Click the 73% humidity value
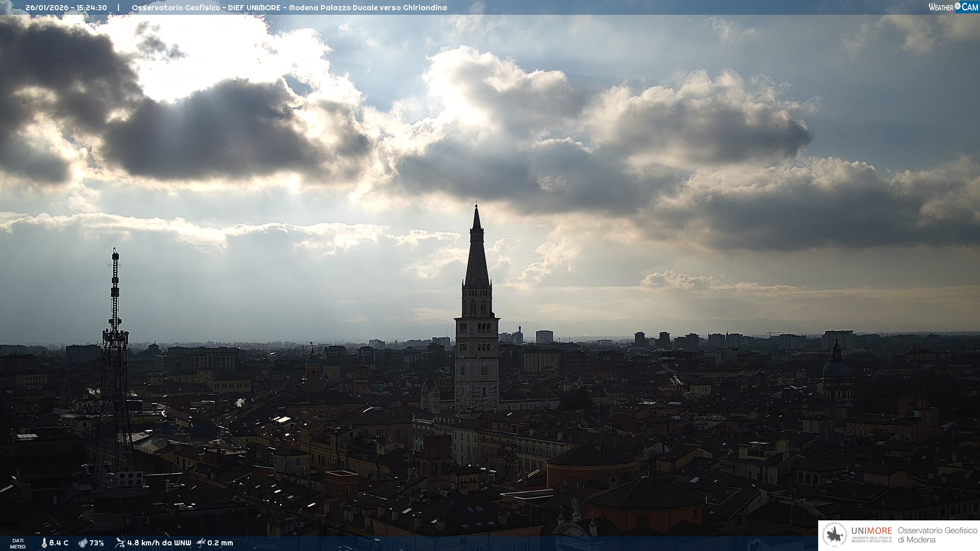The height and width of the screenshot is (551, 980). click(x=96, y=543)
